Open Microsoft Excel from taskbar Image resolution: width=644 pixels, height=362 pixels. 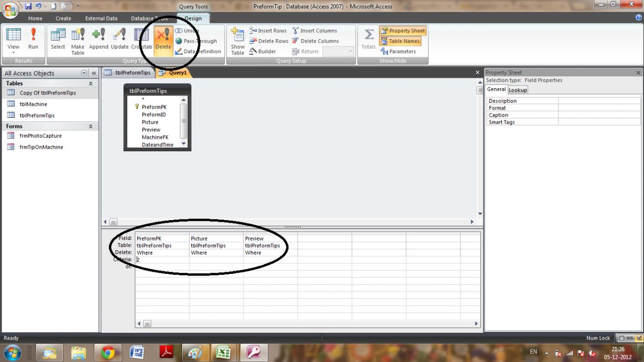[x=224, y=353]
